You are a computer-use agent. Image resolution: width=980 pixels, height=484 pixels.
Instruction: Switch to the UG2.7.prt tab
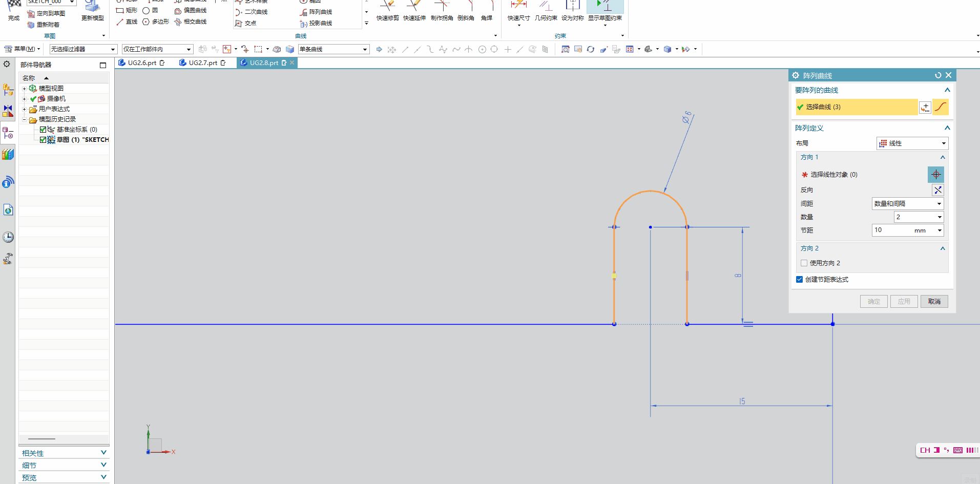point(203,63)
